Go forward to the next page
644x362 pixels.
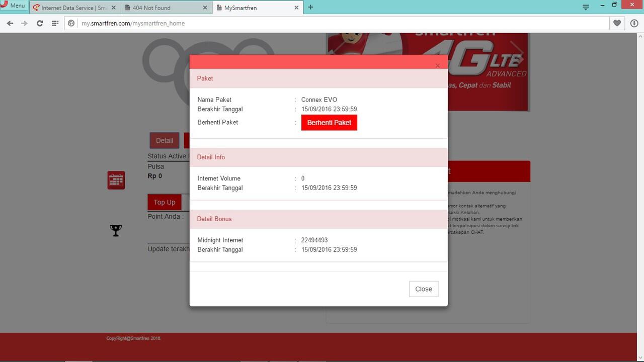[x=24, y=23]
